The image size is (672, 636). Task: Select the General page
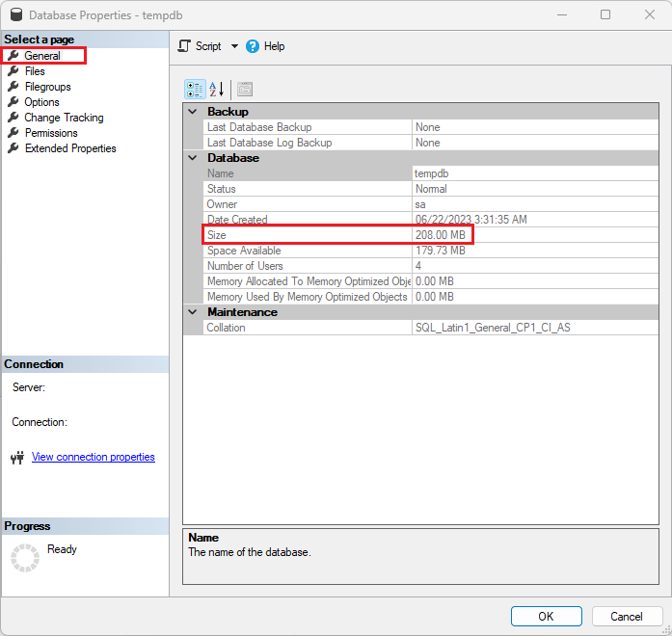(x=42, y=56)
